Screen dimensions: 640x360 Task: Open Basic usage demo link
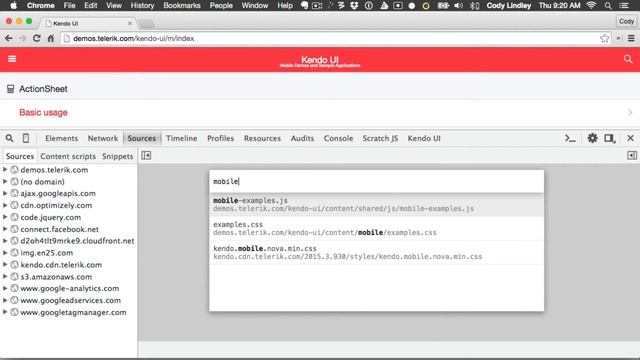tap(43, 112)
